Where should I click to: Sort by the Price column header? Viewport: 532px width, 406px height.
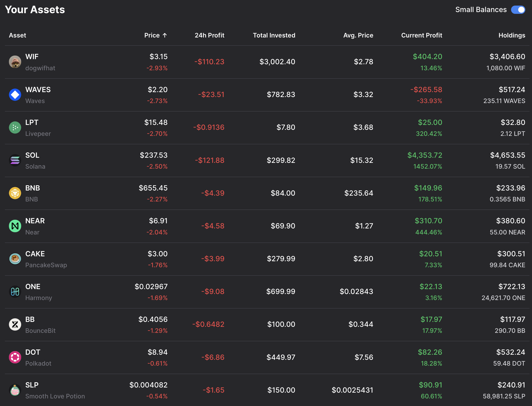click(x=152, y=35)
